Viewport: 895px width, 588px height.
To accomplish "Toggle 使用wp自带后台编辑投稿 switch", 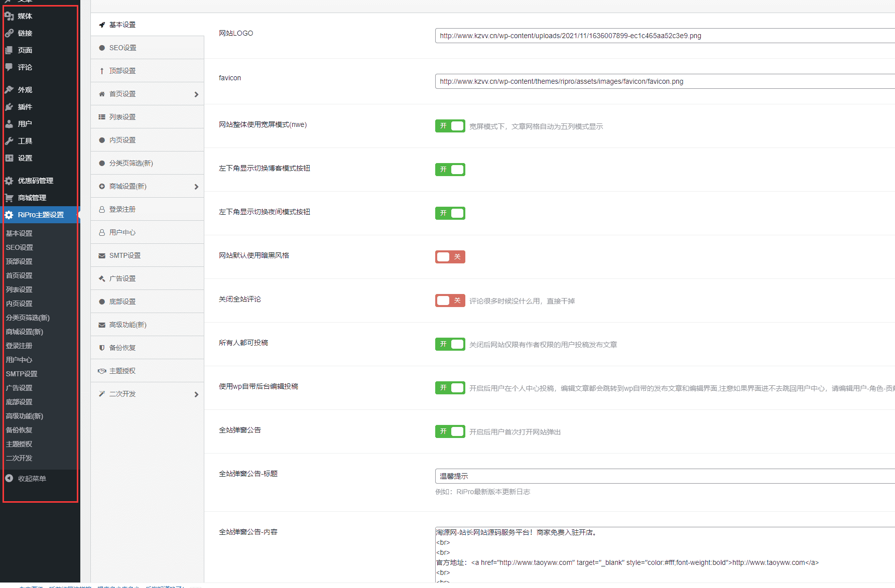I will 450,388.
